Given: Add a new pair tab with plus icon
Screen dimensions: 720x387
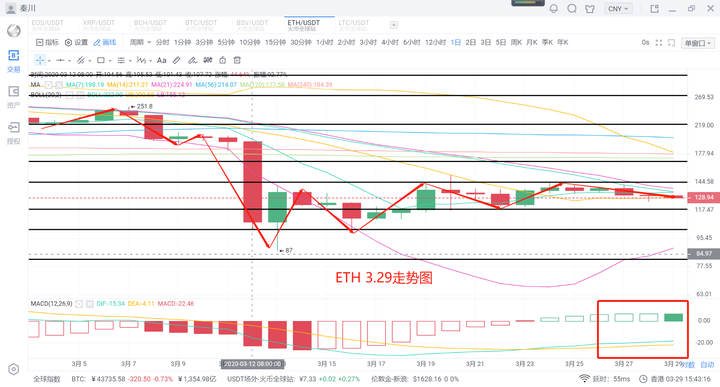Looking at the screenshot, I should pos(394,25).
